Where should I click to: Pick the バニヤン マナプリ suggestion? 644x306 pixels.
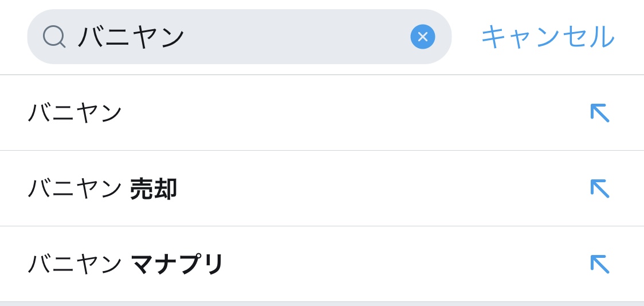coord(126,264)
